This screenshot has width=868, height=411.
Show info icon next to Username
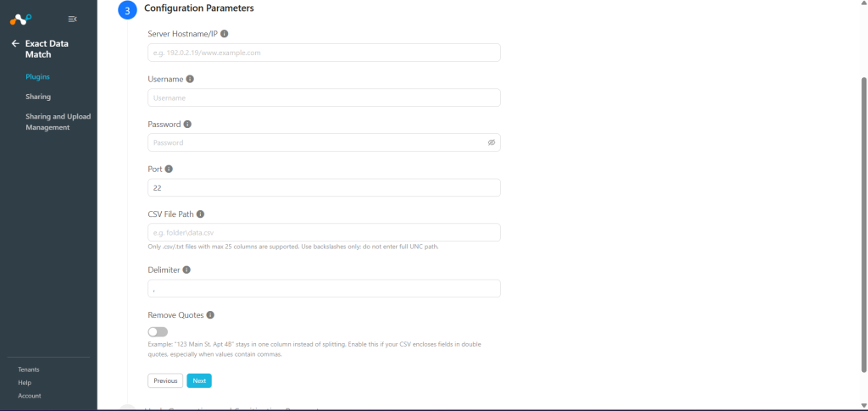190,79
